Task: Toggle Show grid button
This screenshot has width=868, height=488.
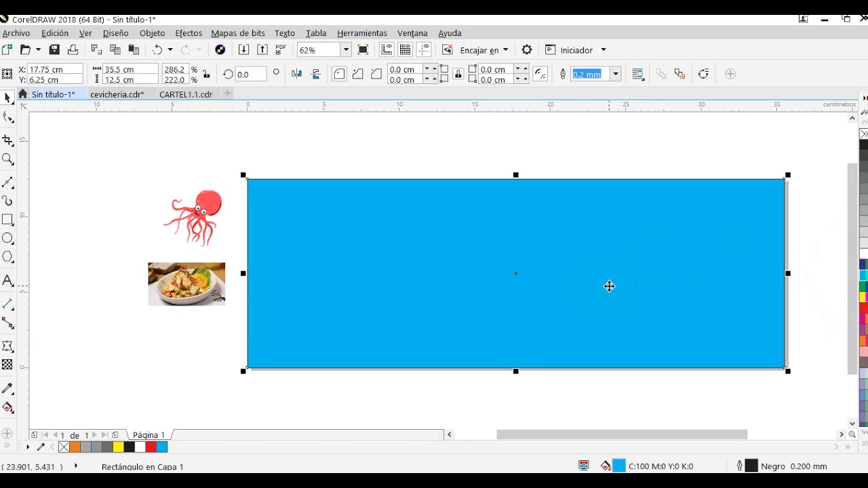Action: pyautogui.click(x=405, y=49)
